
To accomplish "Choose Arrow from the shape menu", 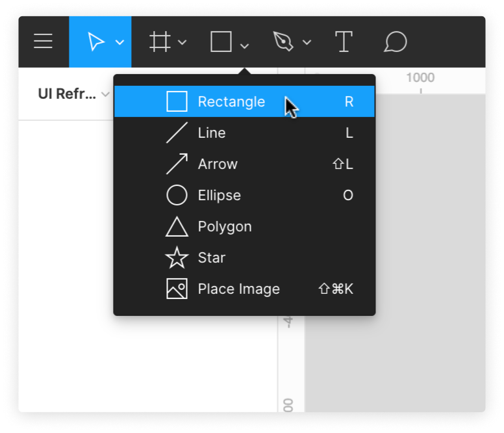I will pos(245,164).
